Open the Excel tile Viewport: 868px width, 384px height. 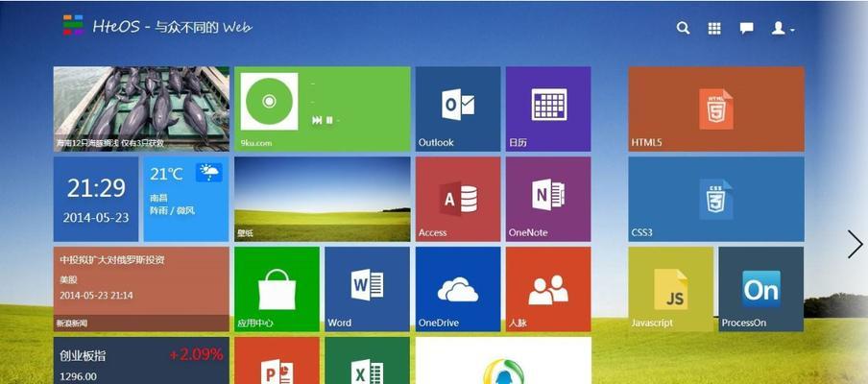click(x=367, y=361)
